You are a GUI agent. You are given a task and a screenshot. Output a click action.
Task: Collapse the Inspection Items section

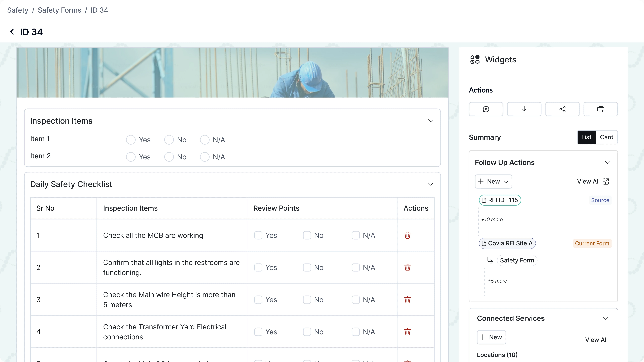[431, 121]
